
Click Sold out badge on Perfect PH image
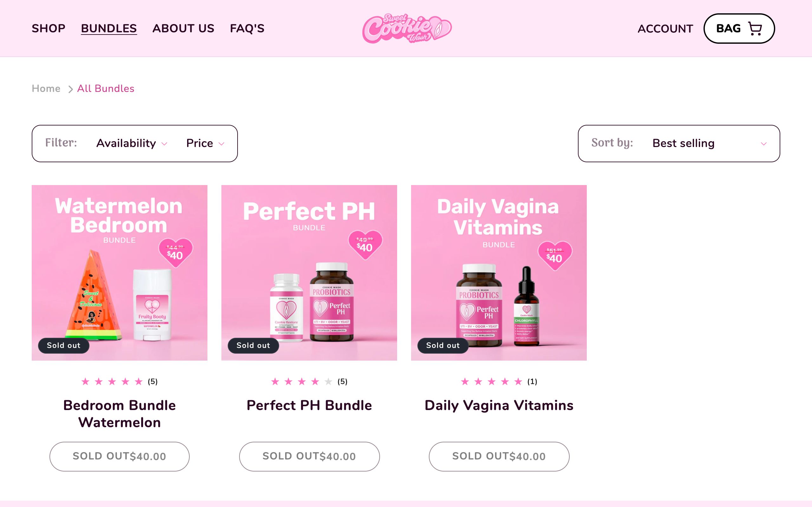coord(253,345)
